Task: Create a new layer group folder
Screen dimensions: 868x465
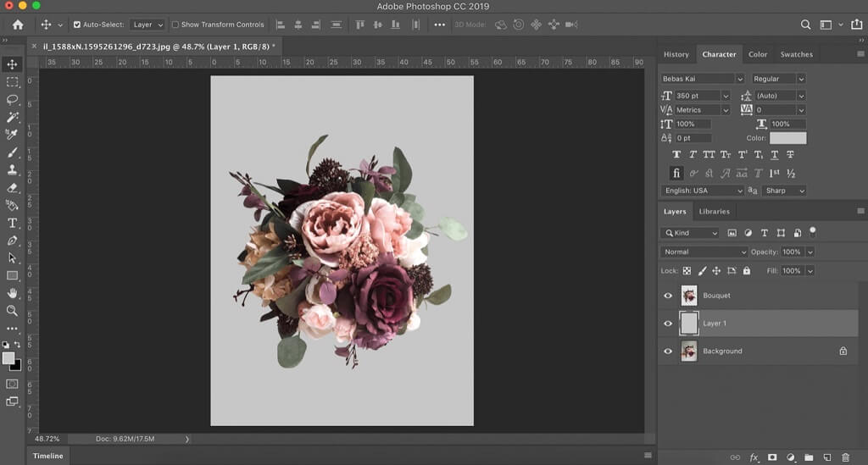Action: point(809,457)
